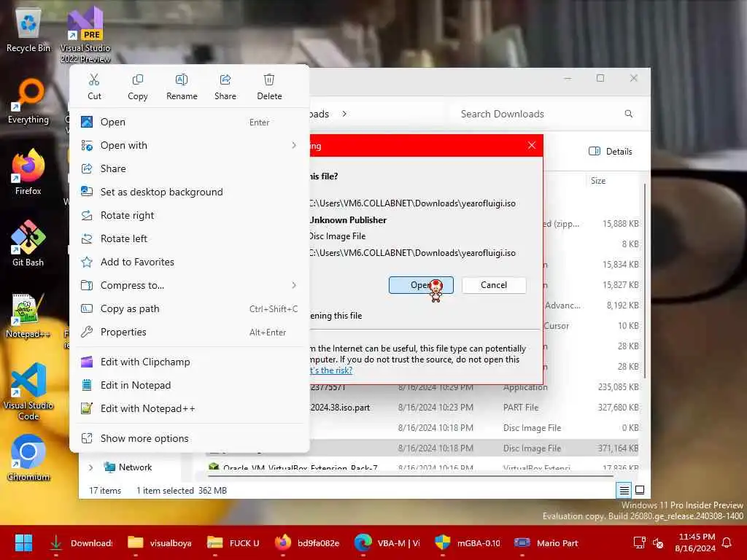Click the What's the risk? link
The image size is (747, 560).
point(331,370)
